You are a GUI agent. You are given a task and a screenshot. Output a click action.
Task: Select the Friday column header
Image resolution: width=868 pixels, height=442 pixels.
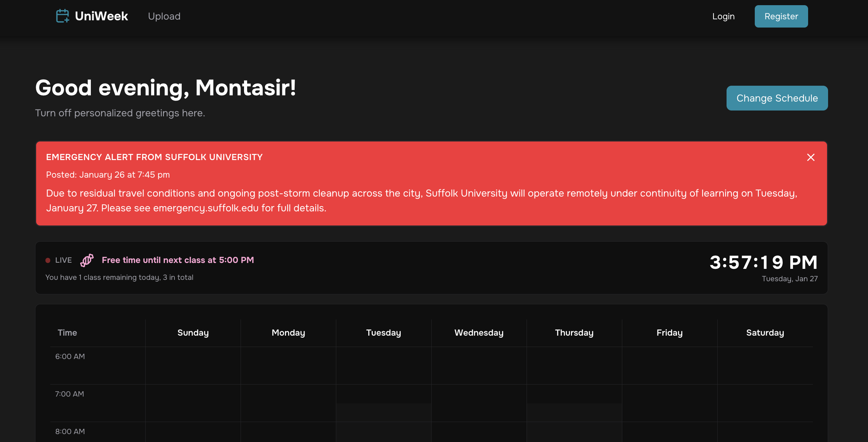669,333
